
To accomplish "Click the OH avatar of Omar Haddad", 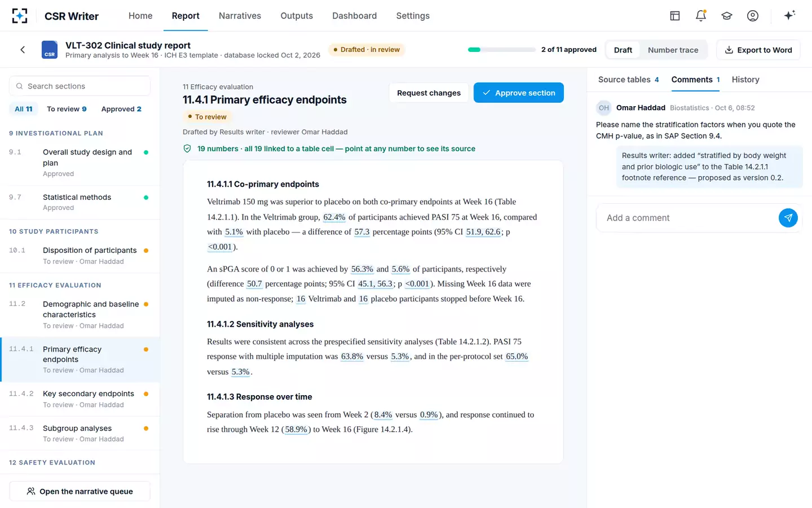I will 604,108.
